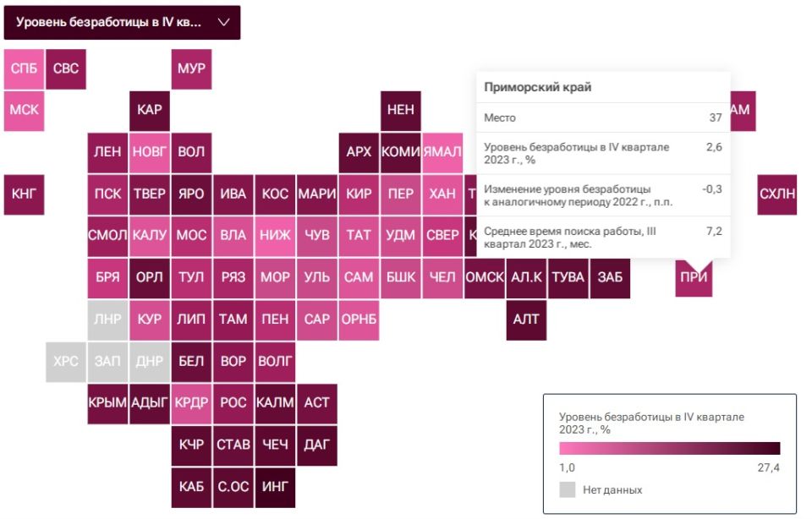Click the МУР region tile
The width and height of the screenshot is (812, 519).
191,68
